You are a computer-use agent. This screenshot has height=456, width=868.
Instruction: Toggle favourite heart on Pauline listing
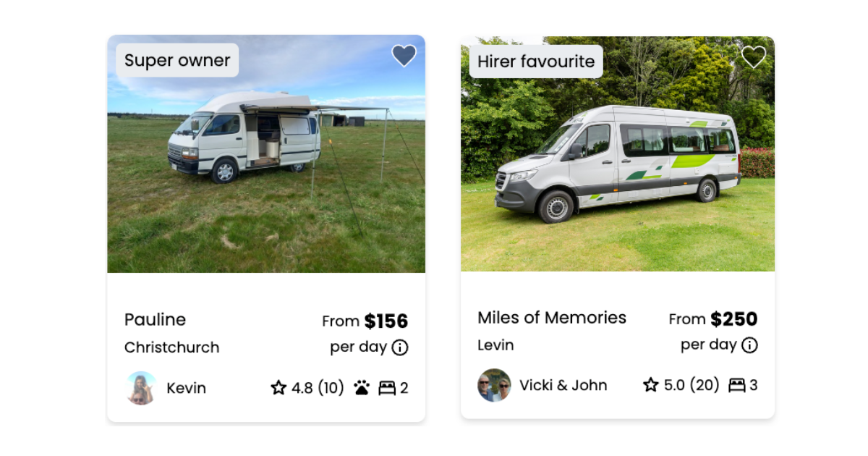(x=404, y=56)
